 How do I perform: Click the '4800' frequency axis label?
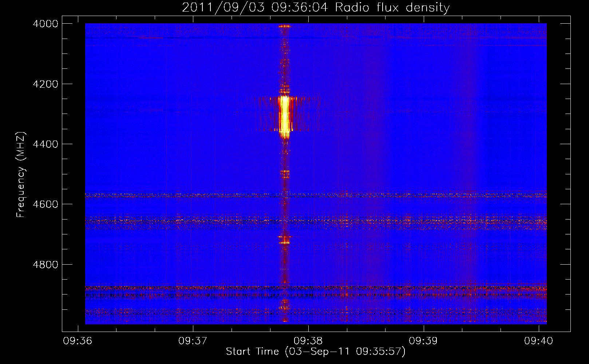(x=46, y=265)
